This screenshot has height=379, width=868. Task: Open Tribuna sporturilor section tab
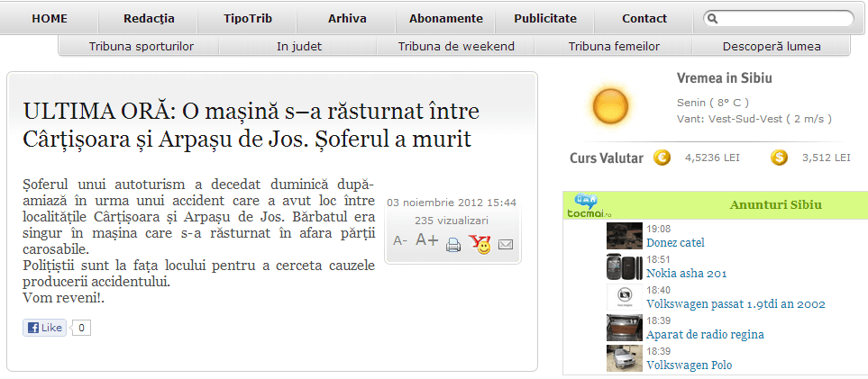point(142,46)
